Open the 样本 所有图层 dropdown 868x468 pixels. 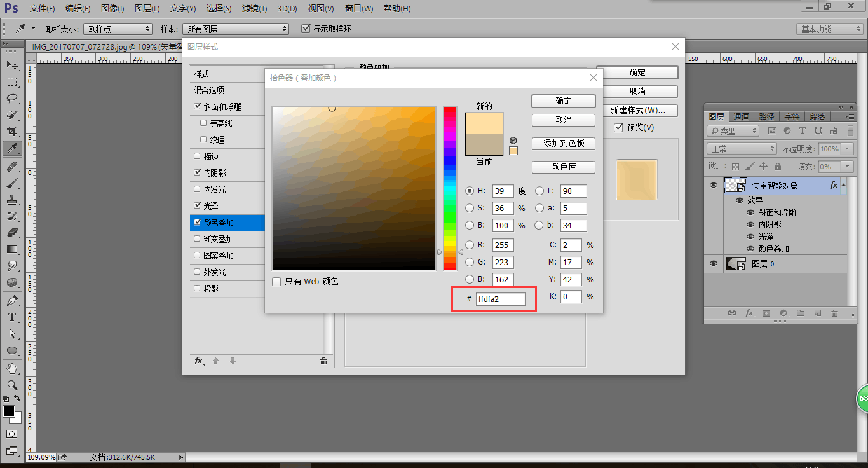pyautogui.click(x=235, y=29)
